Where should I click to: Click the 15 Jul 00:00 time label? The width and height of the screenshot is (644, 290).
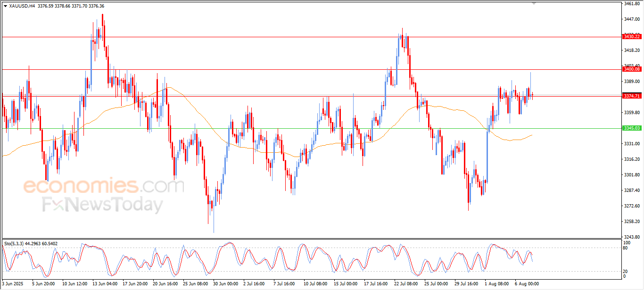tap(345, 284)
